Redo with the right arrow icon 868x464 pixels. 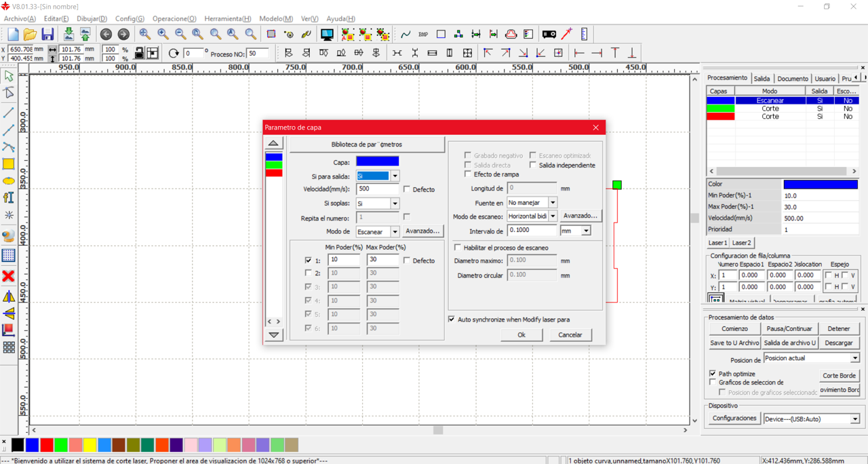(x=123, y=34)
